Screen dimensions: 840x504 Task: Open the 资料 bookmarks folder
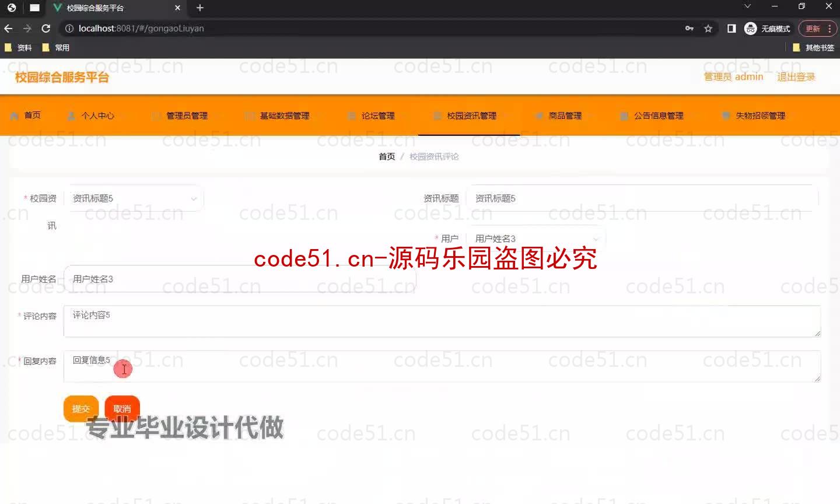coord(19,48)
